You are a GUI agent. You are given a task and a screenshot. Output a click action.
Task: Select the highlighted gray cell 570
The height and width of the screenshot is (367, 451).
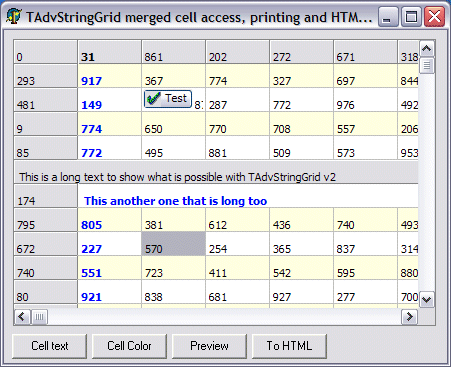click(174, 244)
